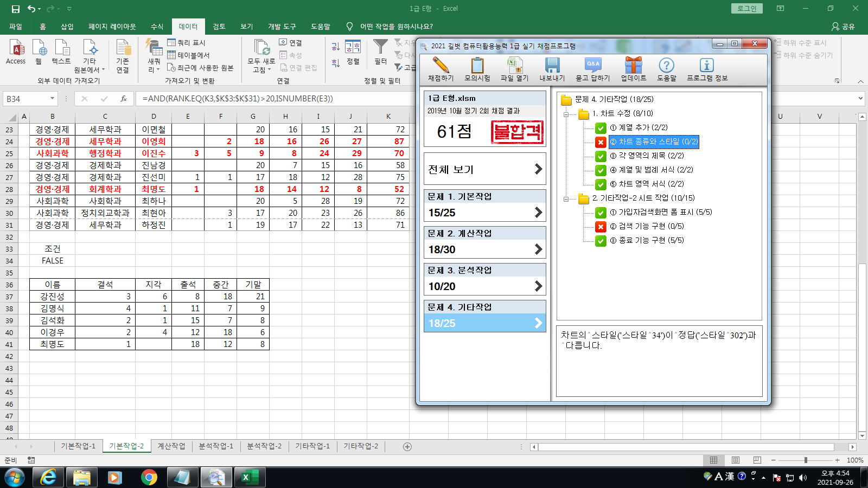Click the 채점하기 pencil icon
The height and width of the screenshot is (488, 868).
pyautogui.click(x=441, y=66)
